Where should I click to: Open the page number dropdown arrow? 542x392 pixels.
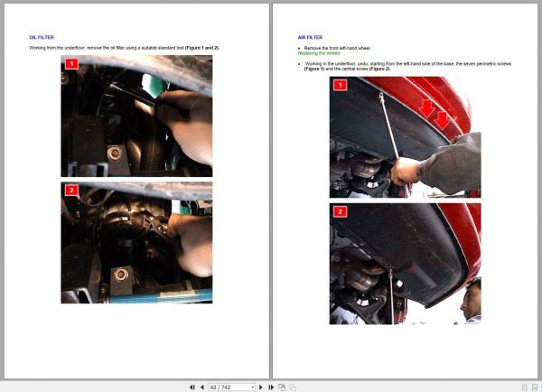point(253,387)
